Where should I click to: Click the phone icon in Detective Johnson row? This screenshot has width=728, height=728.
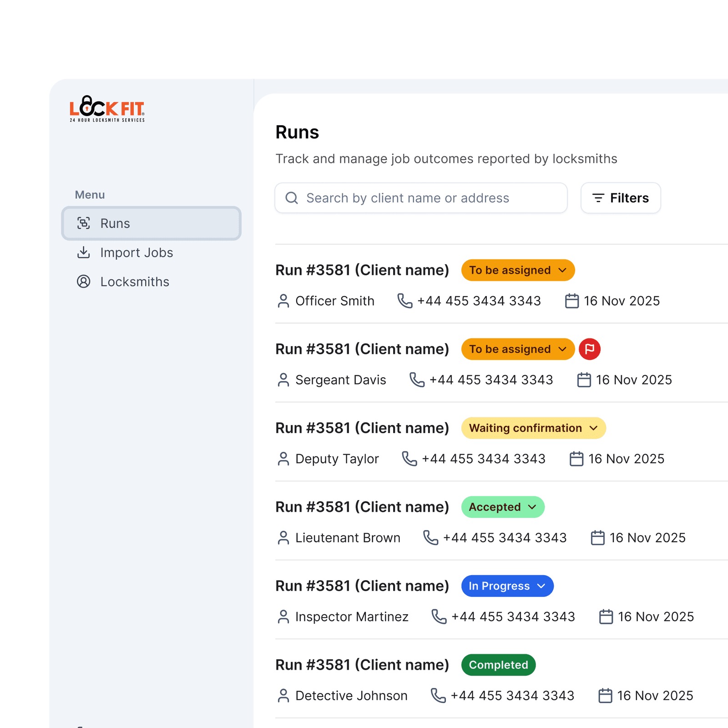pyautogui.click(x=438, y=696)
